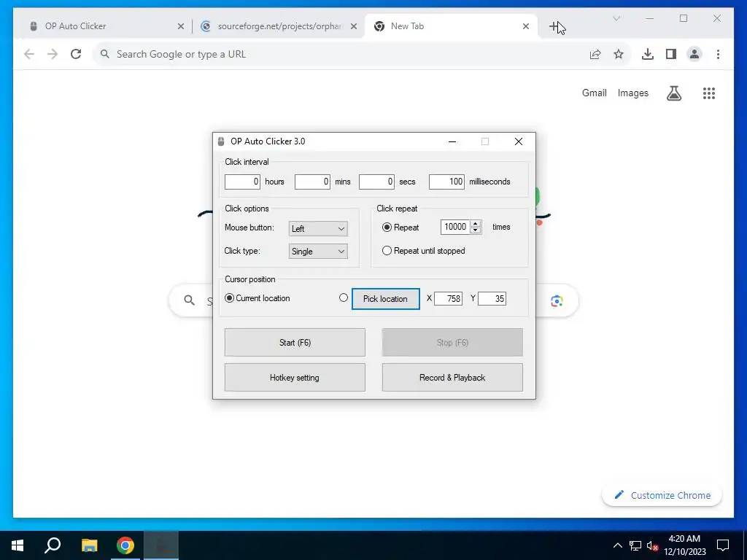Click the hours interval field
Image resolution: width=747 pixels, height=560 pixels.
[242, 182]
